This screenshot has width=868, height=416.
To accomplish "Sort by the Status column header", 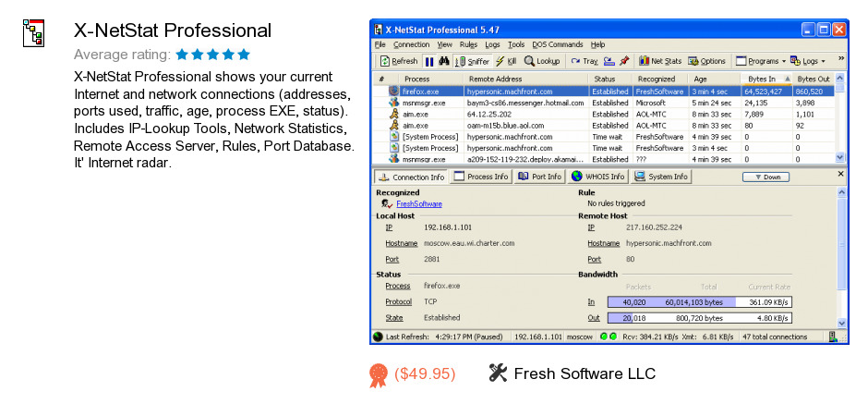I will tap(610, 79).
